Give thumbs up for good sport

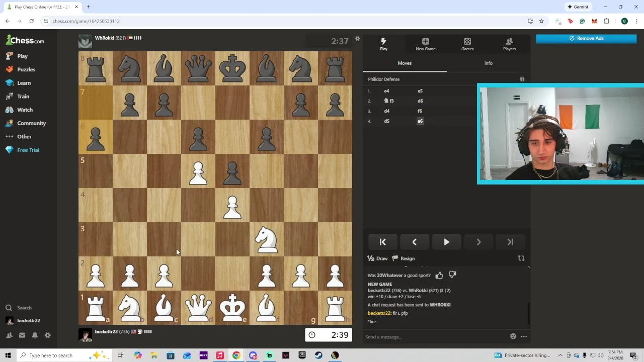click(x=439, y=275)
